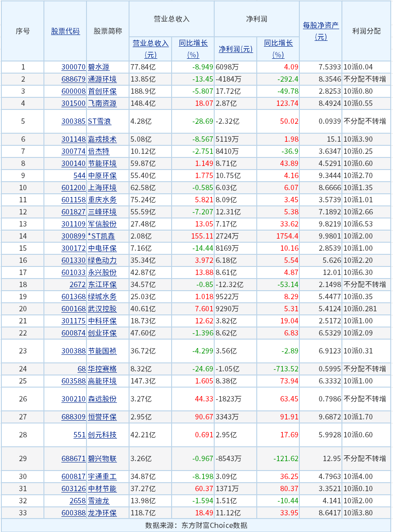Open the 碧水源 stock name link
This screenshot has height=532, width=393.
click(x=98, y=67)
